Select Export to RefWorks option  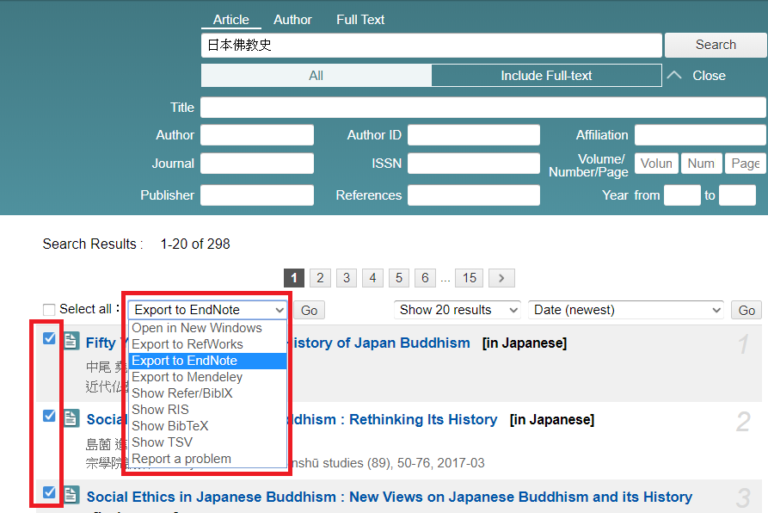pyautogui.click(x=187, y=344)
